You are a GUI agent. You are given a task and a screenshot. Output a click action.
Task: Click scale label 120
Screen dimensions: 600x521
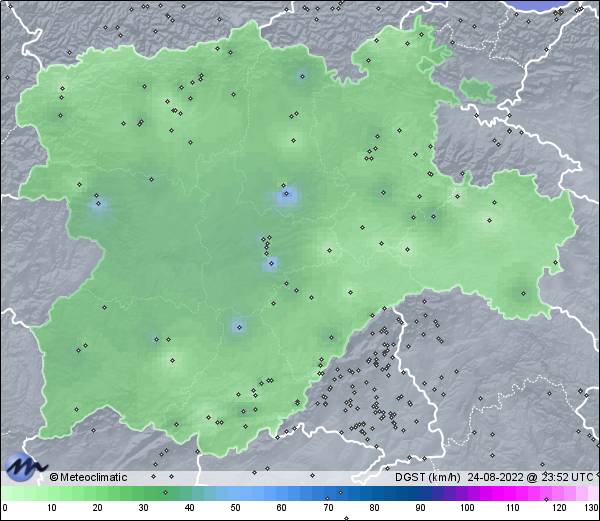pos(559,508)
